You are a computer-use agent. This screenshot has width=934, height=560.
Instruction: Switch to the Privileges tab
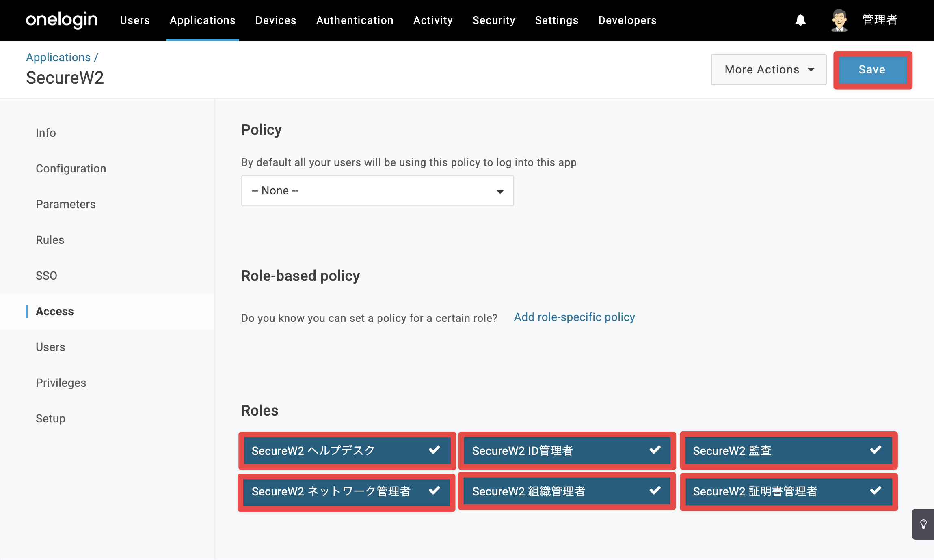(61, 383)
